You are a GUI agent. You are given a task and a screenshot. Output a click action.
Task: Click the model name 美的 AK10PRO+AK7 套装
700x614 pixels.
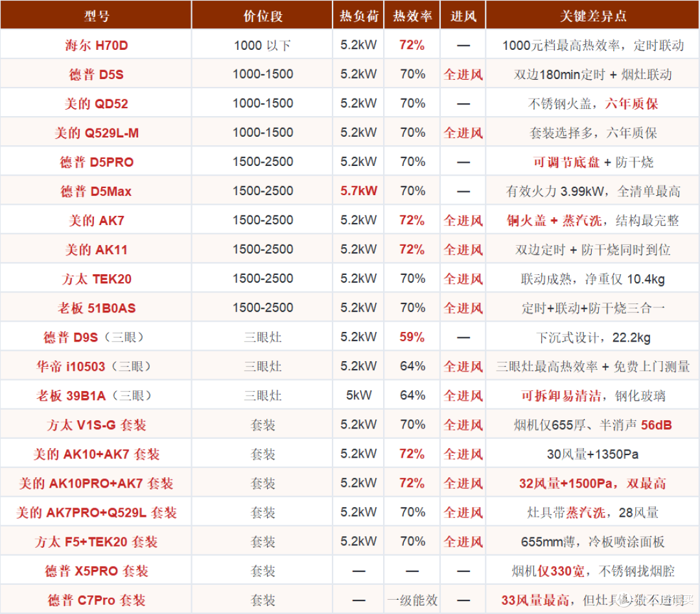click(97, 483)
